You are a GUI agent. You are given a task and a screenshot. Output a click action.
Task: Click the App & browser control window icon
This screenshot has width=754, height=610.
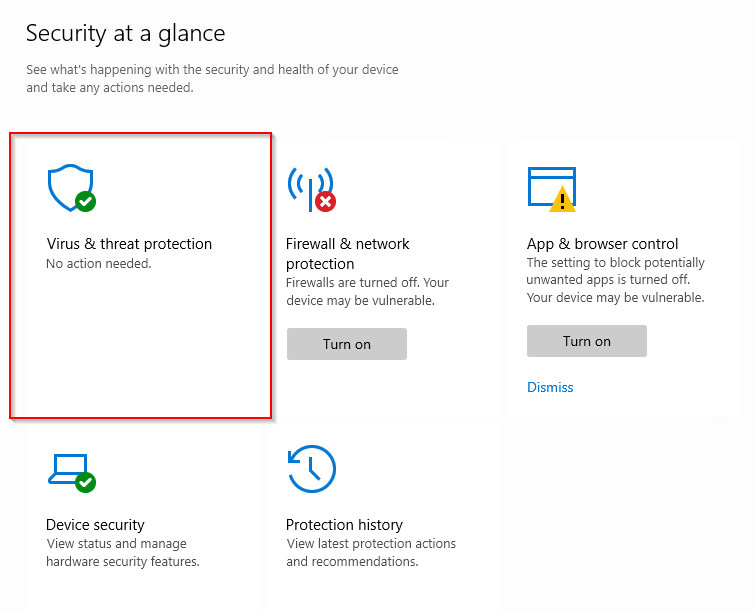click(x=552, y=189)
